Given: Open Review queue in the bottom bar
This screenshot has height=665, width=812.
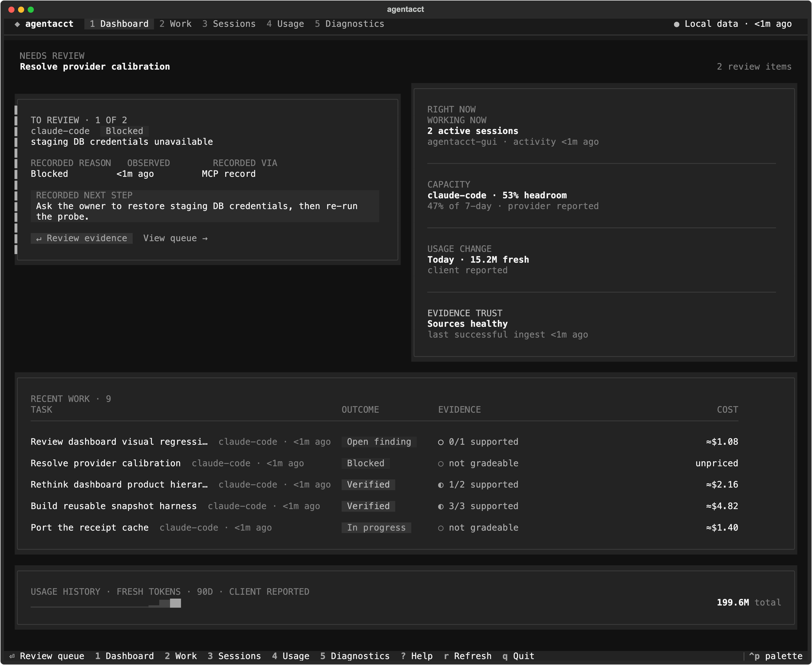Looking at the screenshot, I should (47, 656).
